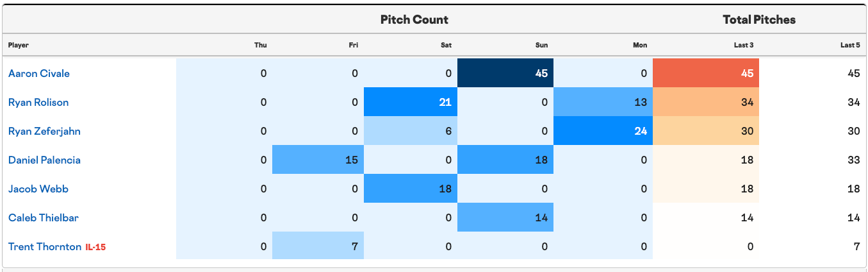The height and width of the screenshot is (272, 868).
Task: Select Zeferjahn's Monday 24 pitch cell
Action: pos(603,132)
